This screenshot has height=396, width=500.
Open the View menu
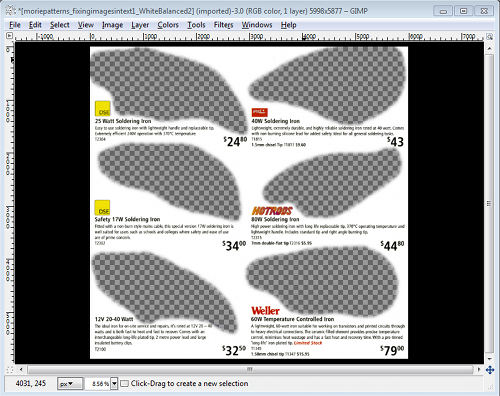(86, 25)
